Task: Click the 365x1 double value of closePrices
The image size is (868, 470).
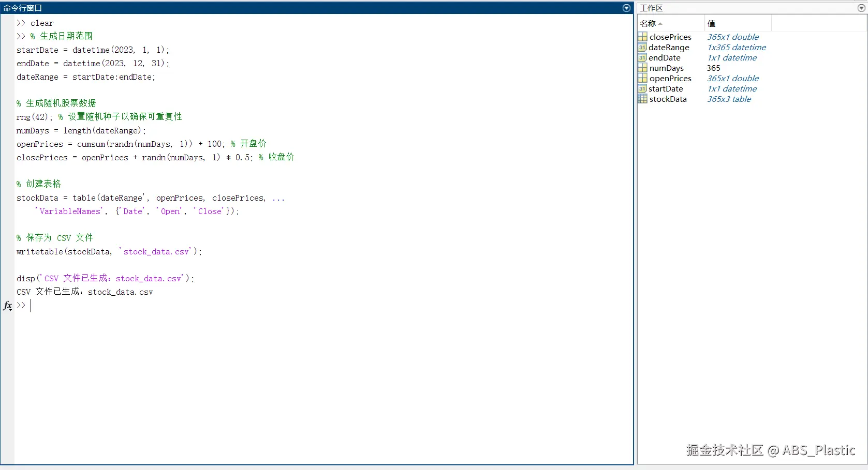Action: tap(733, 37)
